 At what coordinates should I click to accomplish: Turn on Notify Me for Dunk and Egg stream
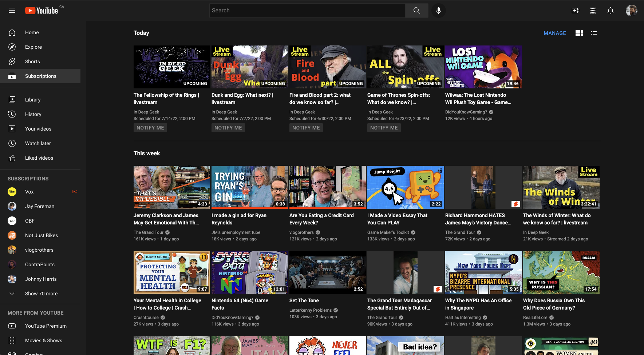tap(228, 127)
